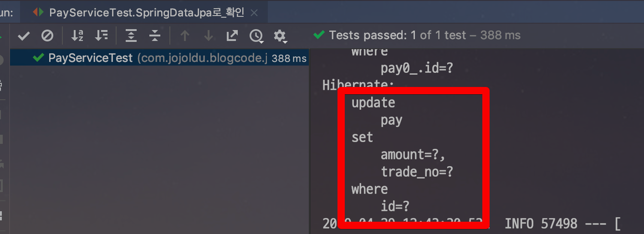Click the update pay SQL line

click(373, 103)
